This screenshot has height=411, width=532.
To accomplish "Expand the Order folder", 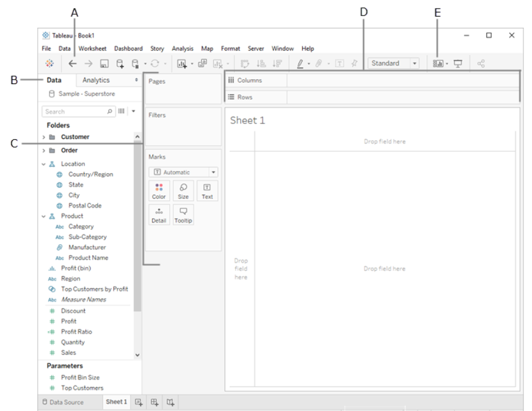I will (x=44, y=150).
